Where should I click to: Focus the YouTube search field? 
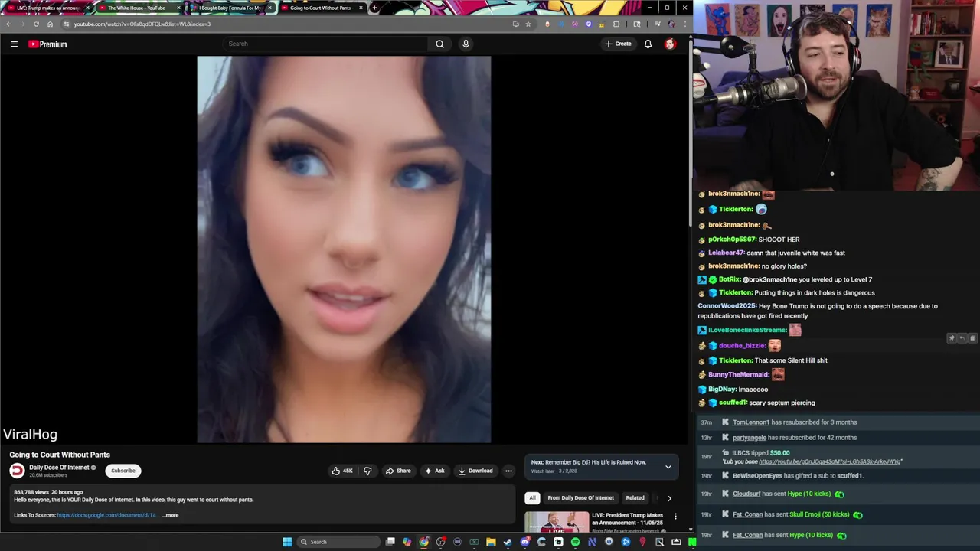coord(325,44)
